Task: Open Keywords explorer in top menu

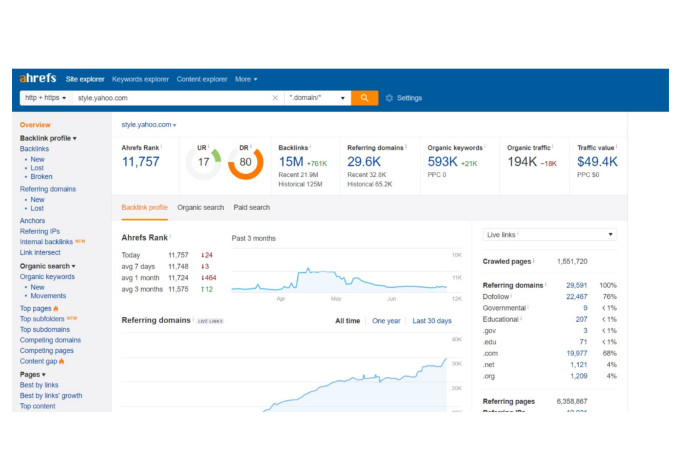Action: coord(140,79)
